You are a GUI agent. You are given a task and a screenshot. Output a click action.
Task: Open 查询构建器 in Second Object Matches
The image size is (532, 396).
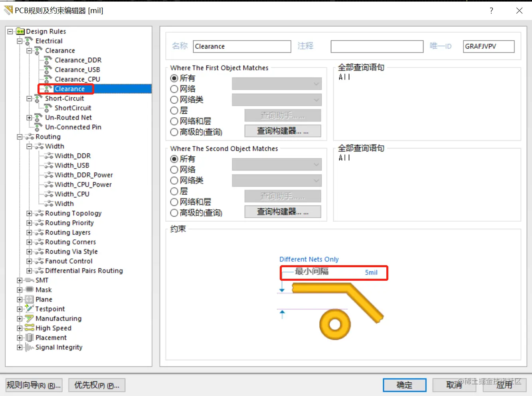283,212
